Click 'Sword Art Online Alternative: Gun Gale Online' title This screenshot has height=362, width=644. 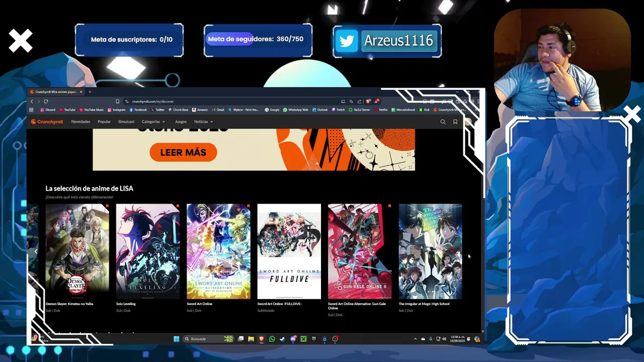357,306
